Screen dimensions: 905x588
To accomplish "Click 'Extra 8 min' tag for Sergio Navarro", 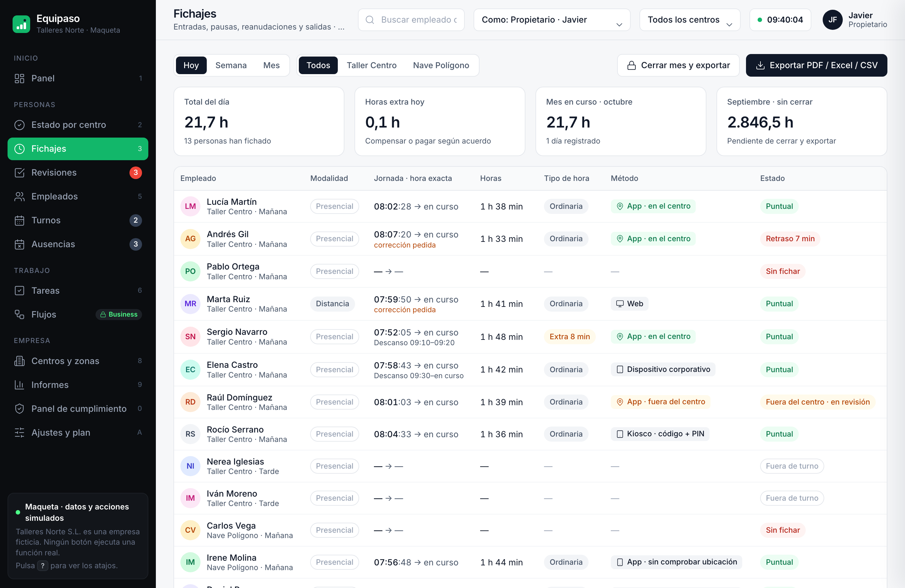I will (x=569, y=336).
